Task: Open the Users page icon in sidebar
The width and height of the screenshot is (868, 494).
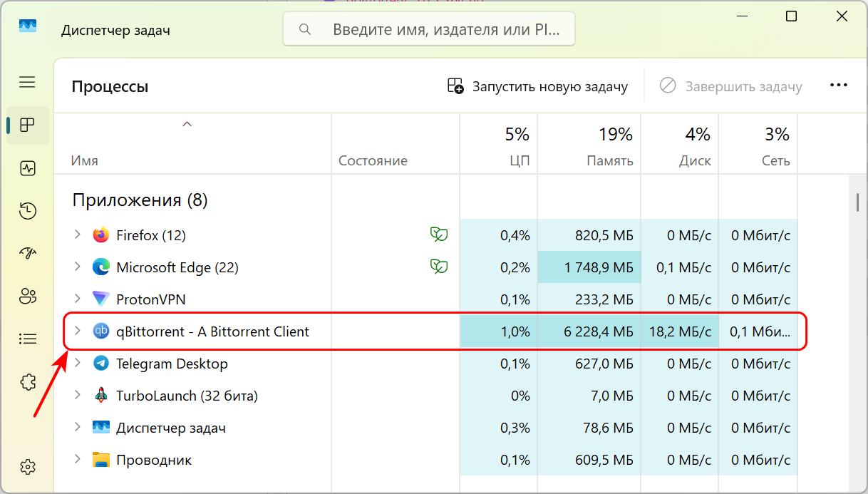Action: pyautogui.click(x=27, y=296)
